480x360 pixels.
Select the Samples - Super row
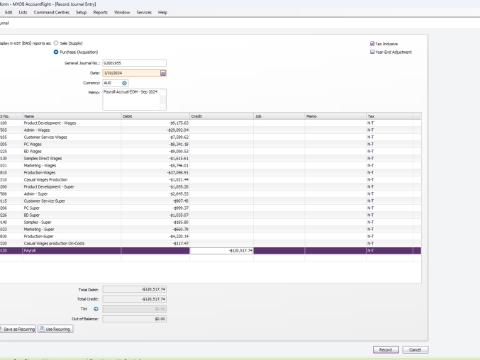coord(210,222)
